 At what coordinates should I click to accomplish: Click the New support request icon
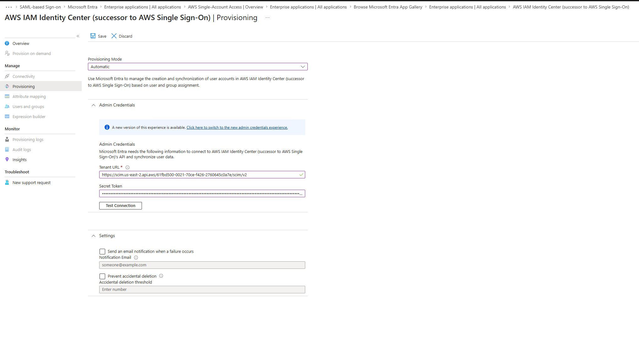point(7,182)
